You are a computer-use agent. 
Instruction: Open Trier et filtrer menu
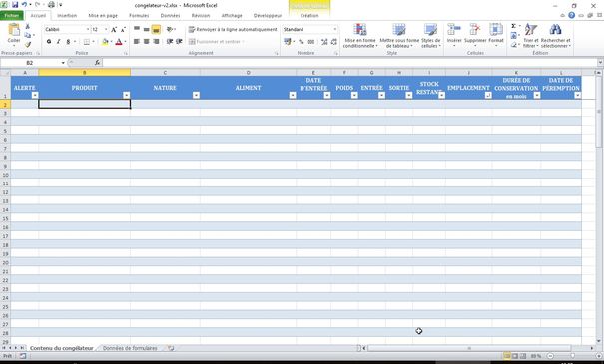point(531,35)
